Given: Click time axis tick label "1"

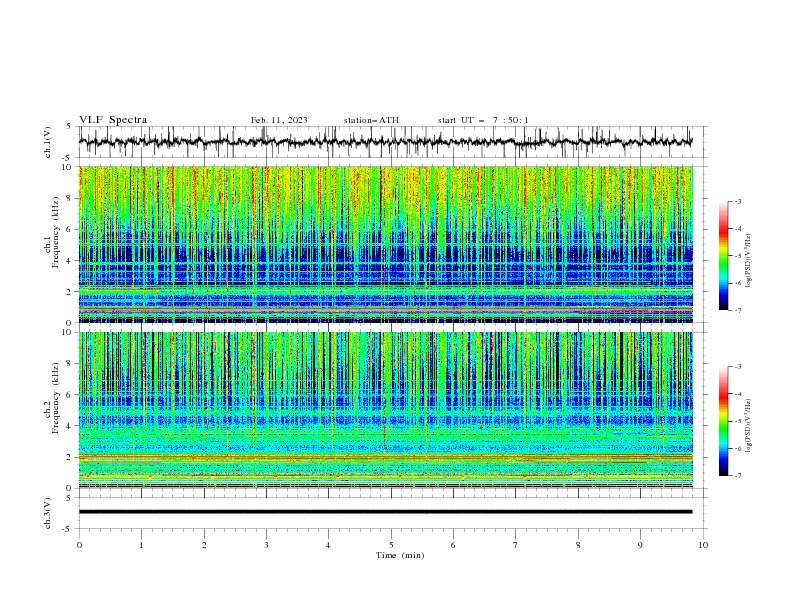Looking at the screenshot, I should click(x=141, y=545).
